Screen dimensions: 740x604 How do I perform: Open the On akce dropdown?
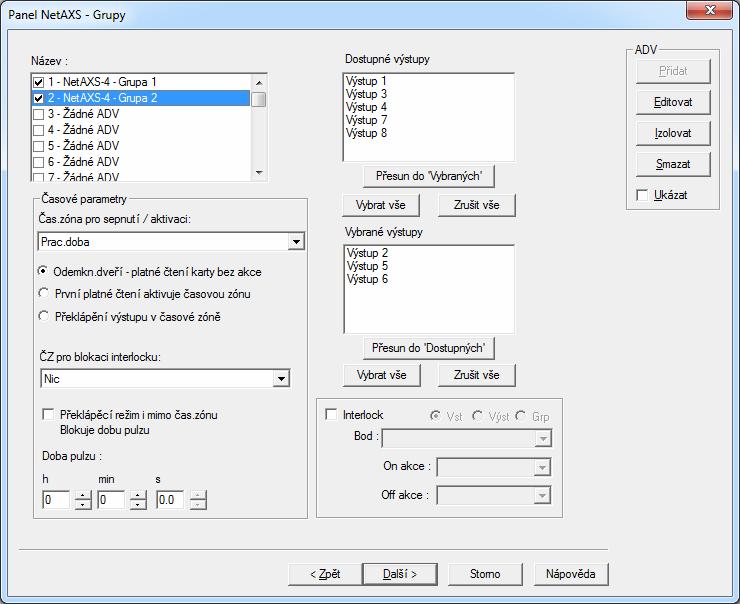542,467
